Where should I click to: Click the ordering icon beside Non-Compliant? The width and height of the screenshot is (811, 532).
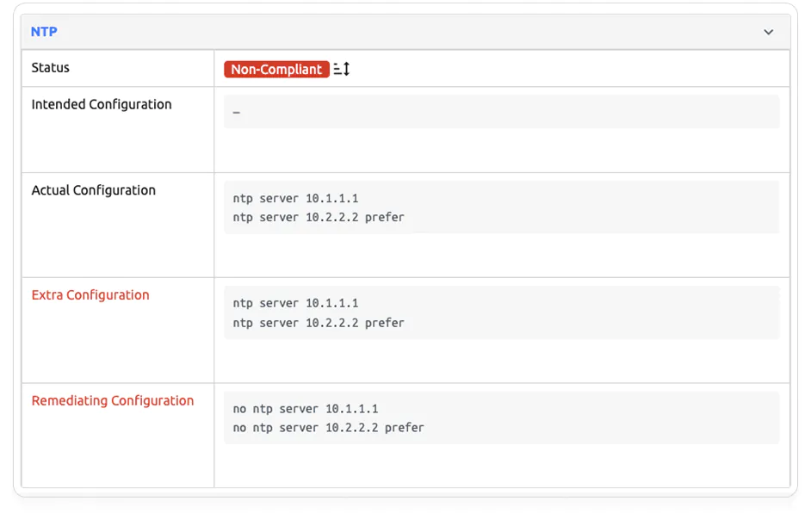342,70
